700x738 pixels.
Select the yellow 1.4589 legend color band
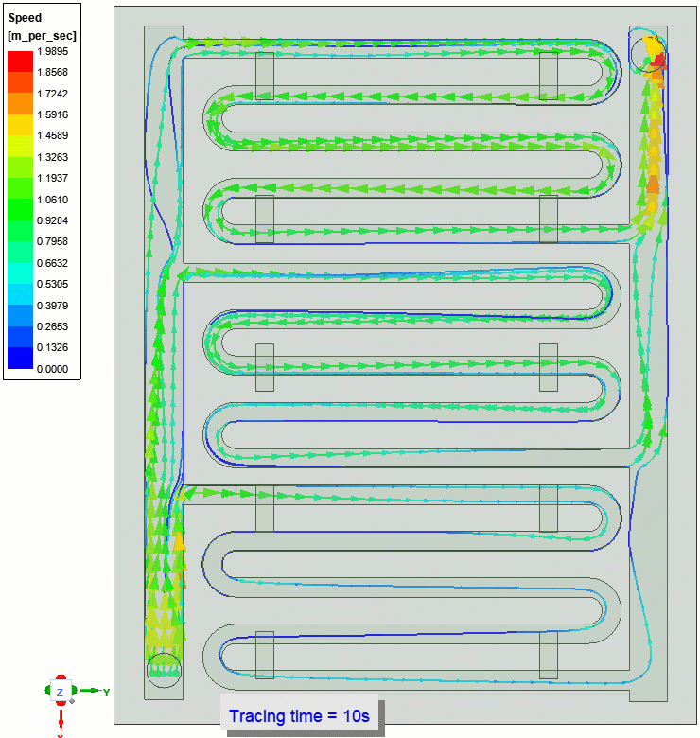(20, 125)
